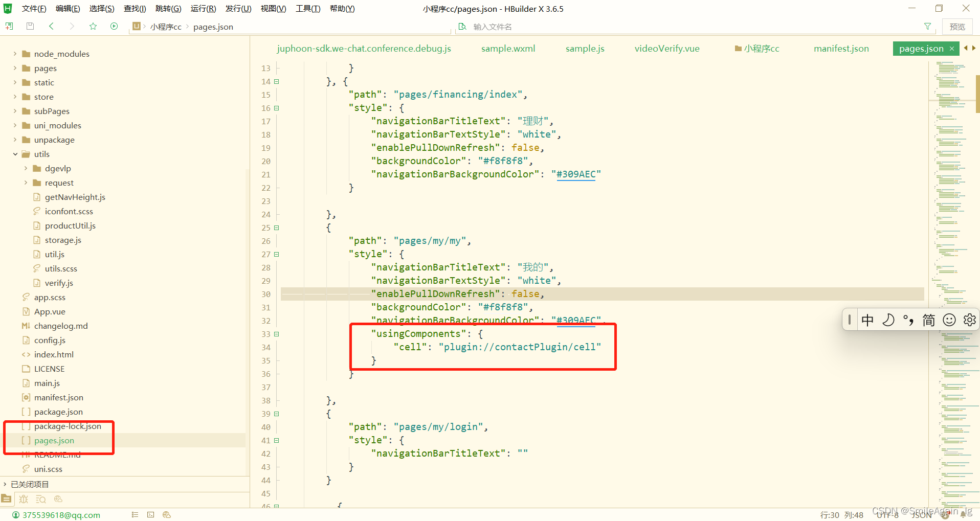The width and height of the screenshot is (980, 521).
Task: Open index.html file
Action: click(54, 354)
